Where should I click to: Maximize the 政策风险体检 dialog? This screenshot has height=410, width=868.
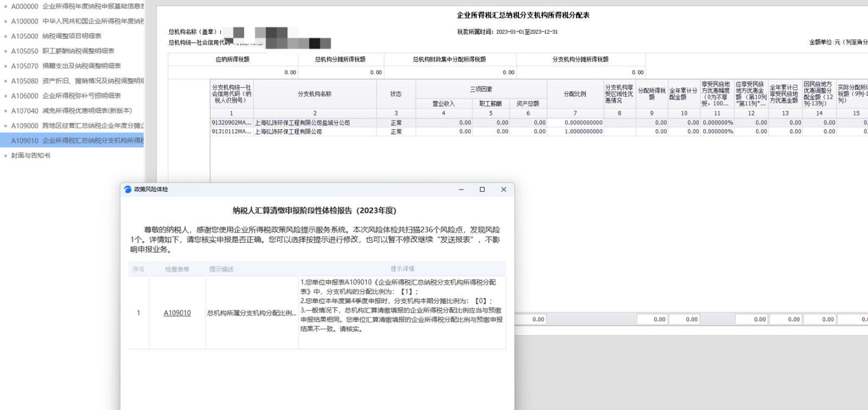(482, 190)
